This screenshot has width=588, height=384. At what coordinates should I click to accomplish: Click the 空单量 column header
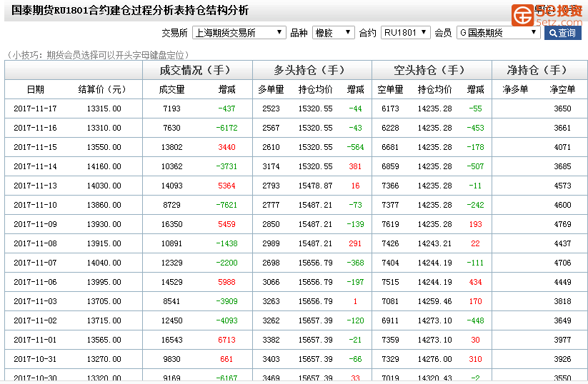pyautogui.click(x=390, y=89)
